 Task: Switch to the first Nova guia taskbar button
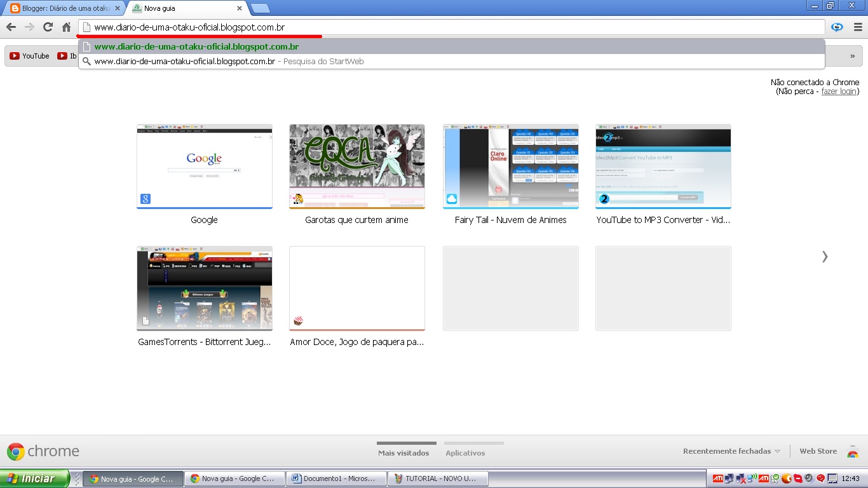tap(133, 479)
